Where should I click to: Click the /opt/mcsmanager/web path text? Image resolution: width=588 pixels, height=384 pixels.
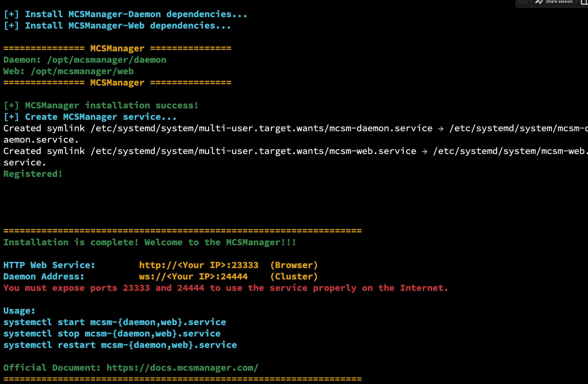click(82, 71)
